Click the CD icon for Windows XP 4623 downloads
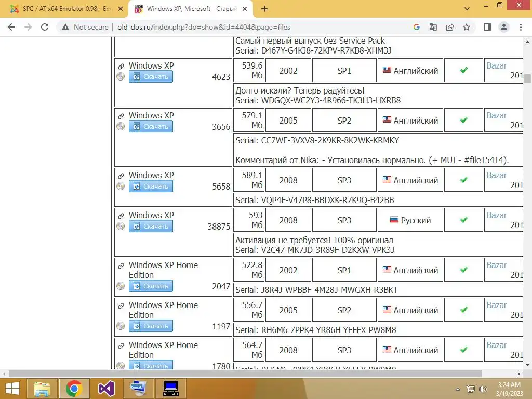532x399 pixels. pos(121,76)
